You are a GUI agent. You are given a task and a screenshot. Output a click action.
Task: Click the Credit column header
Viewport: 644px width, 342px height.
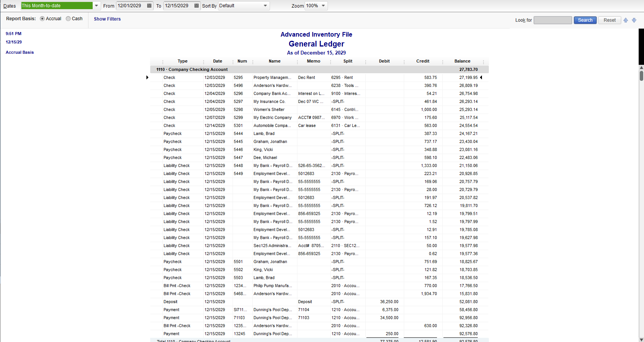point(423,61)
